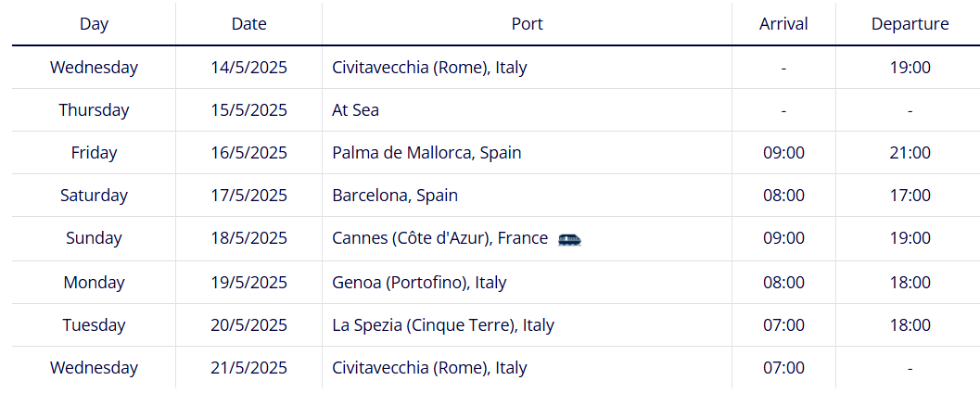980x406 pixels.
Task: Select the Day column header
Action: coord(94,24)
